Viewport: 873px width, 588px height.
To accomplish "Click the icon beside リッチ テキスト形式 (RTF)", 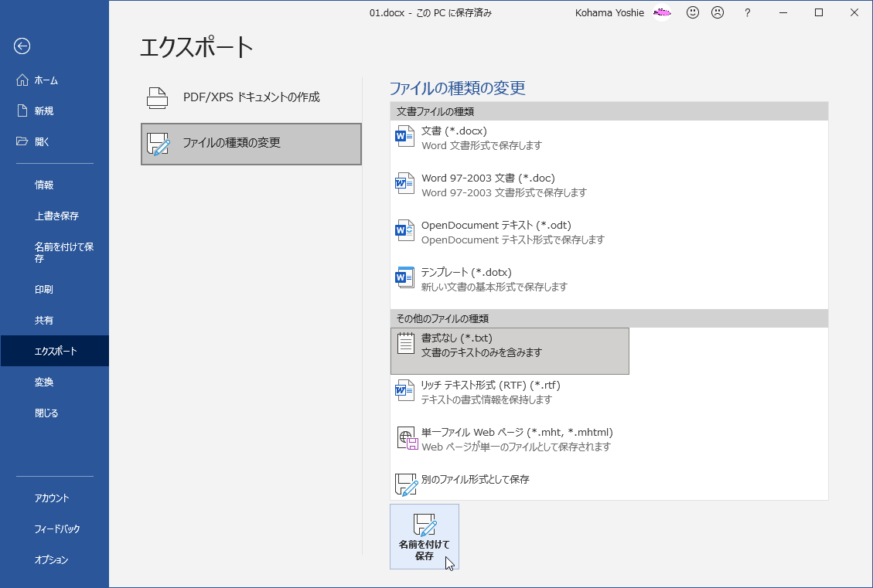I will pyautogui.click(x=404, y=390).
